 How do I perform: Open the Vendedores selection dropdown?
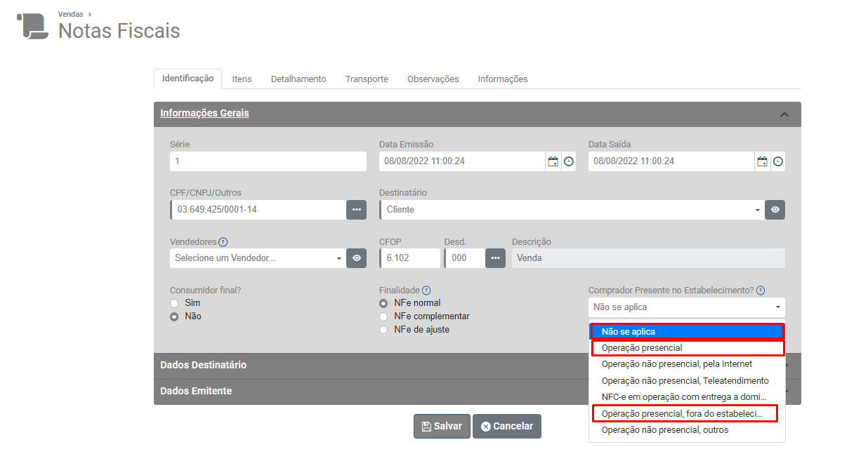coord(257,258)
